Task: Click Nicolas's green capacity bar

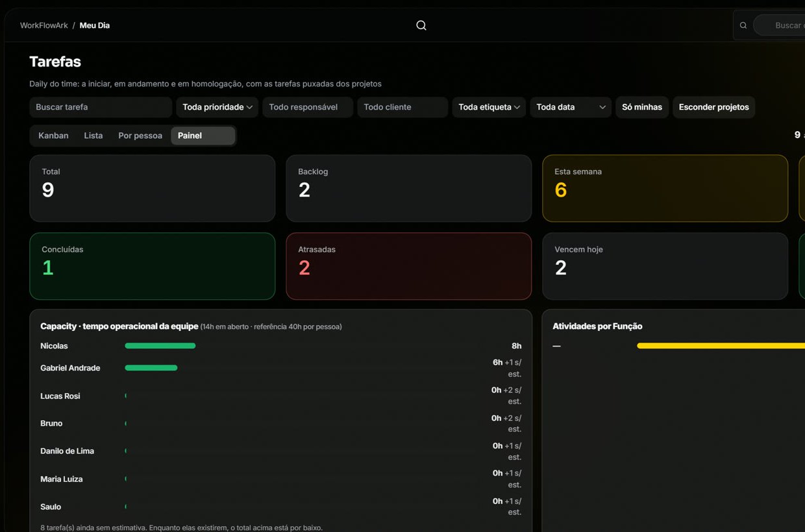Action: coord(160,346)
